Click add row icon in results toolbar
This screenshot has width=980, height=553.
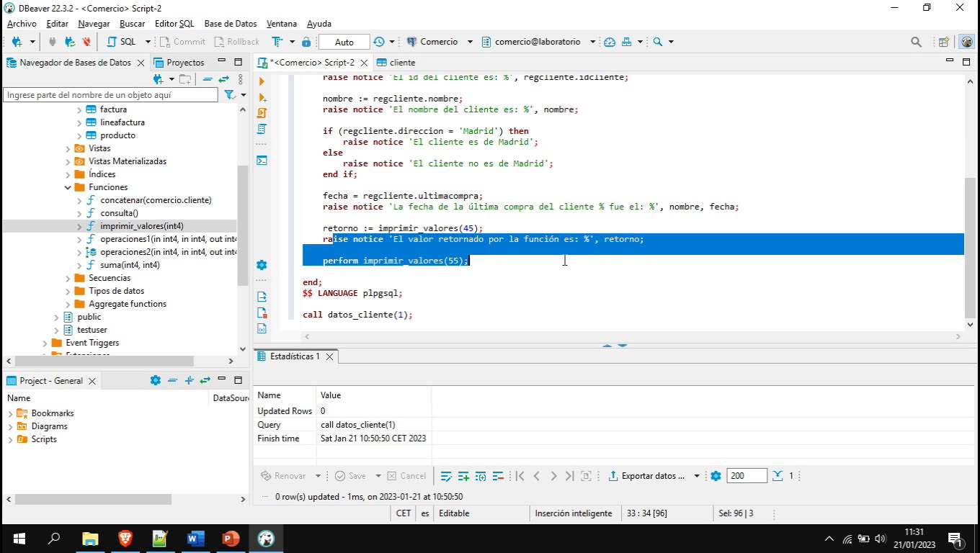(463, 476)
